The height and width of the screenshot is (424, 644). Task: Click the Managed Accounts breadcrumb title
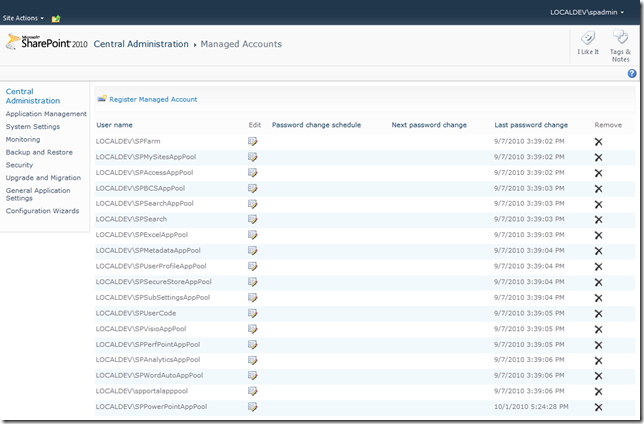(x=241, y=44)
